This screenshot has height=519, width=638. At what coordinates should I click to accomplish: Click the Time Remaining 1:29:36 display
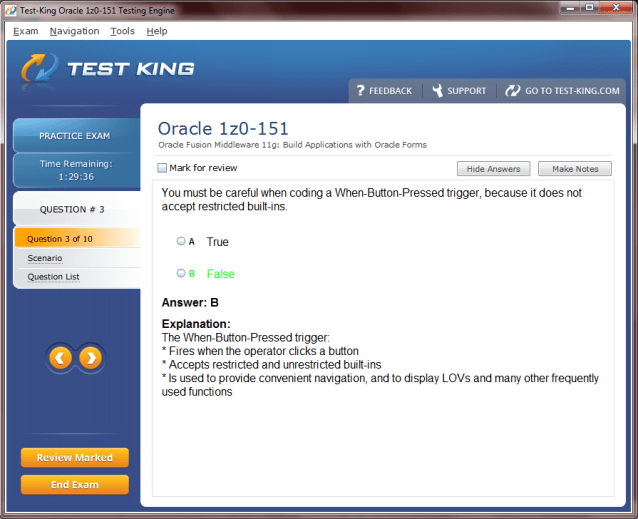point(76,170)
